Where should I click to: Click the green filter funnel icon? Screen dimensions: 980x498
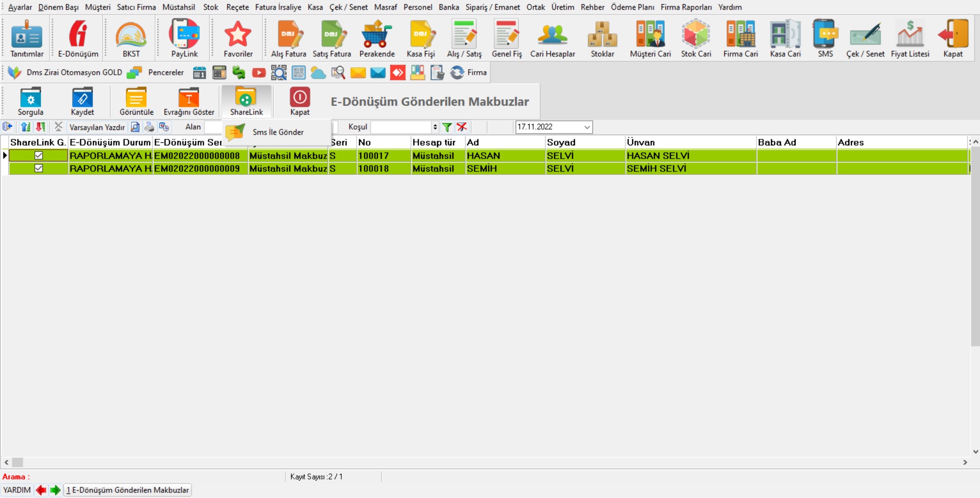point(447,127)
